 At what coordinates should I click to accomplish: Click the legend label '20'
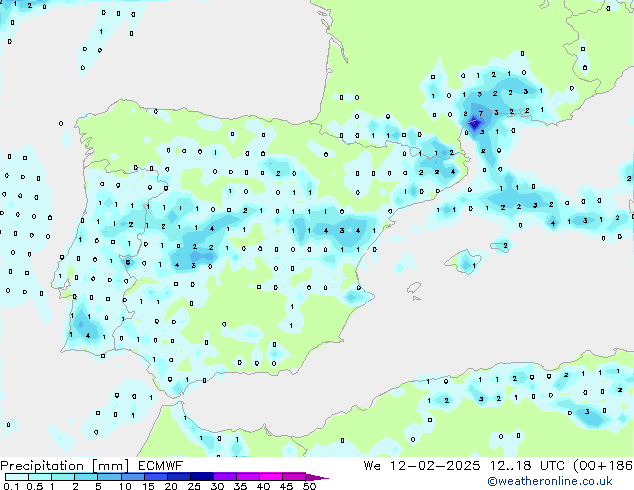point(171,486)
